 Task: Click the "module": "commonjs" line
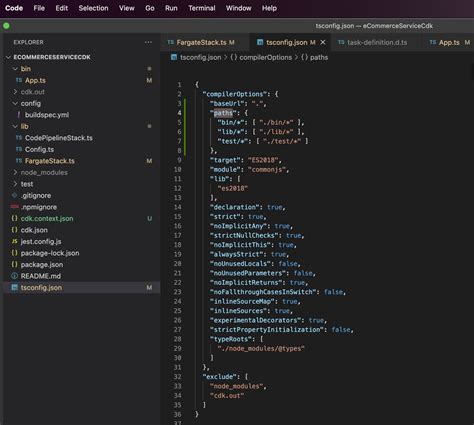(249, 169)
